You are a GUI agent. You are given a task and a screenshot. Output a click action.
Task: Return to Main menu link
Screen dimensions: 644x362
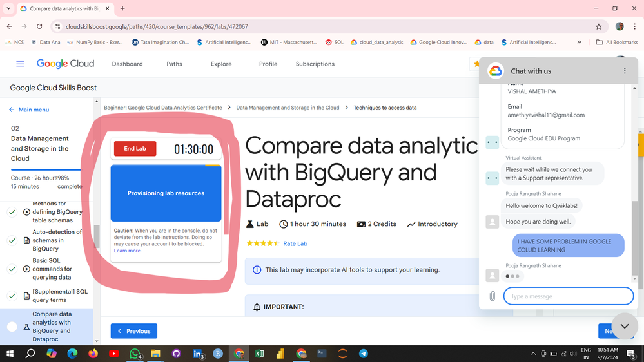pyautogui.click(x=29, y=110)
